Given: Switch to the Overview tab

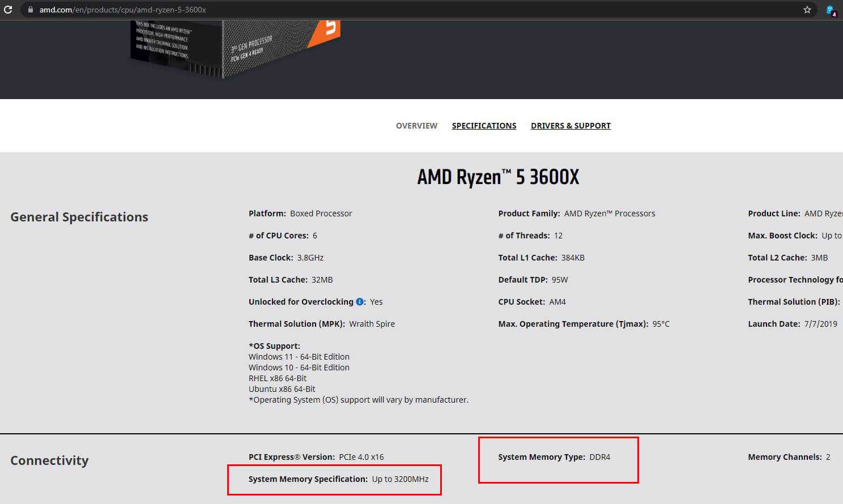Looking at the screenshot, I should tap(416, 126).
